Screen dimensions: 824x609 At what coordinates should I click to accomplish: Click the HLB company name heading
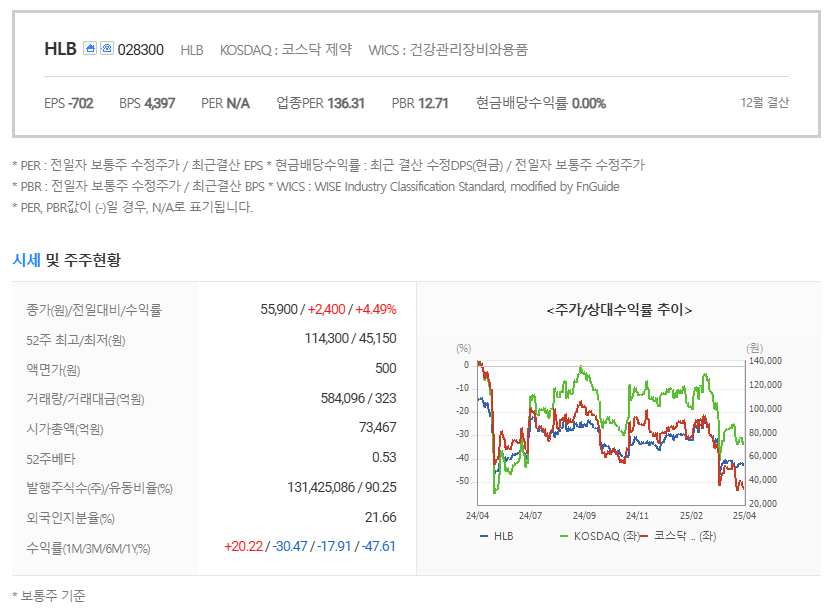point(60,49)
